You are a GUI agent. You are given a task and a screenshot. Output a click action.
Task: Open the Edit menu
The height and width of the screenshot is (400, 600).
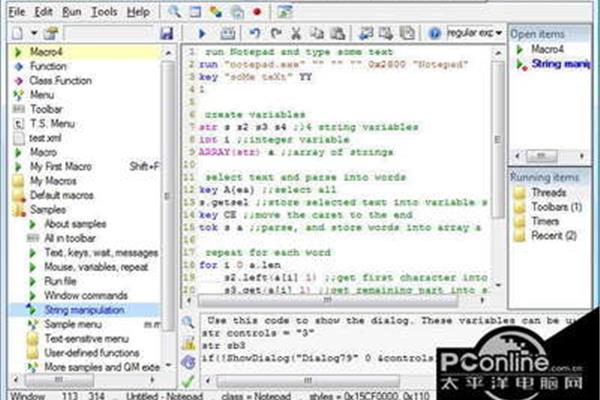[x=43, y=12]
